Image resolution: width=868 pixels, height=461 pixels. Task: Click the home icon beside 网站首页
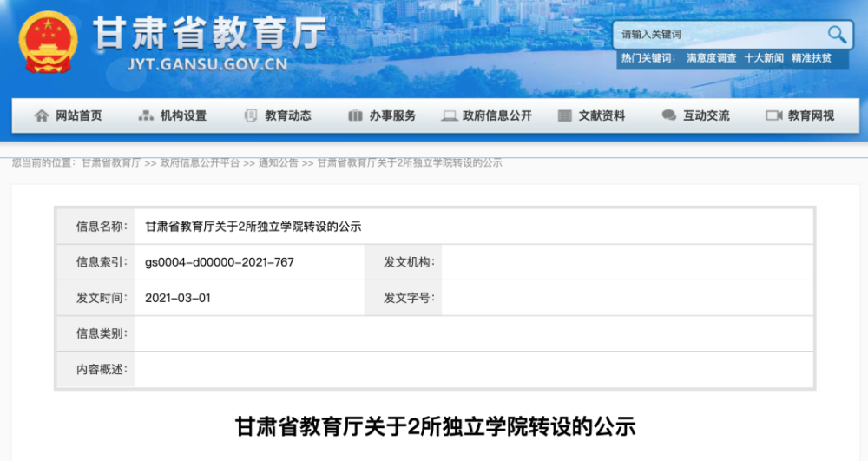42,115
